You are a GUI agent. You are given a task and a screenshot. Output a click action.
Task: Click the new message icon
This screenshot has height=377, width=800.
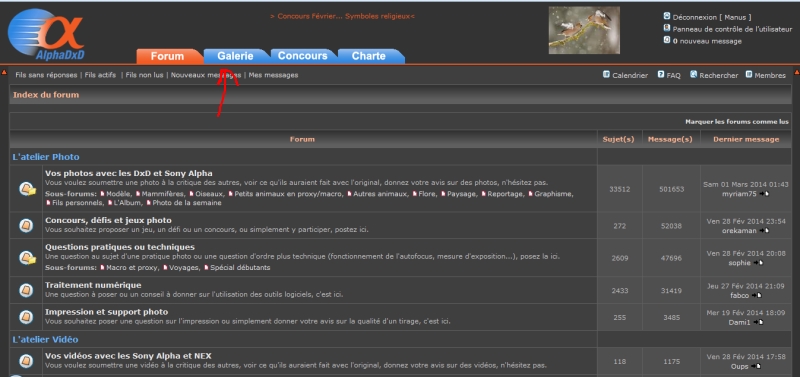(666, 40)
